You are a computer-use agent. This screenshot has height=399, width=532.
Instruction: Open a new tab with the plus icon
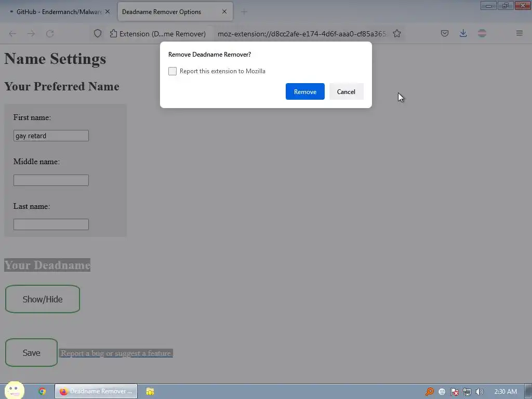(244, 12)
